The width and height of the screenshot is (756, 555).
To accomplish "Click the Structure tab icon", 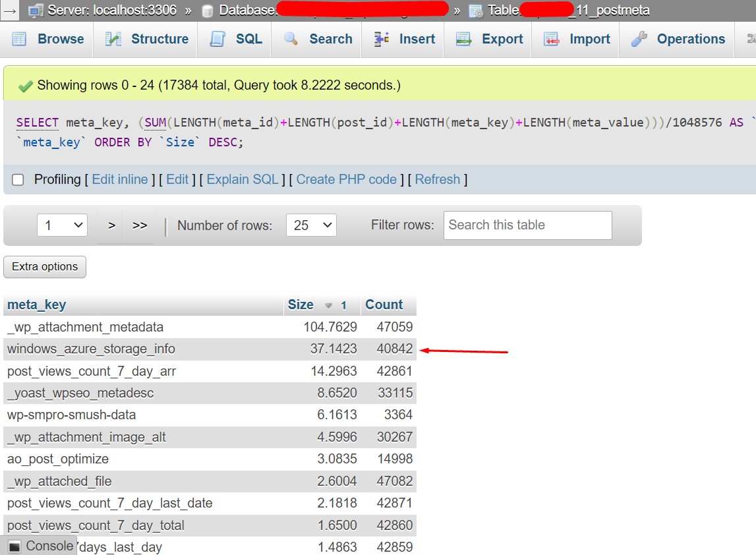I will pos(113,39).
